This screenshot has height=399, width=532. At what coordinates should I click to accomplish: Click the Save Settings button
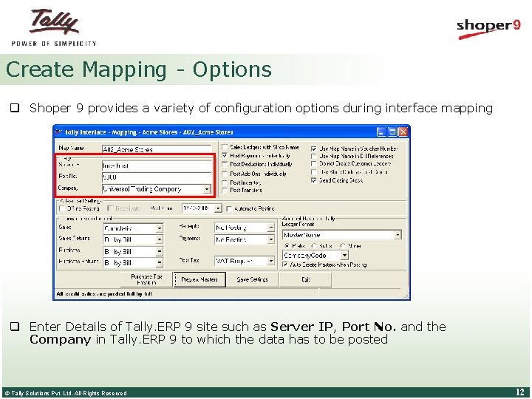tap(252, 279)
